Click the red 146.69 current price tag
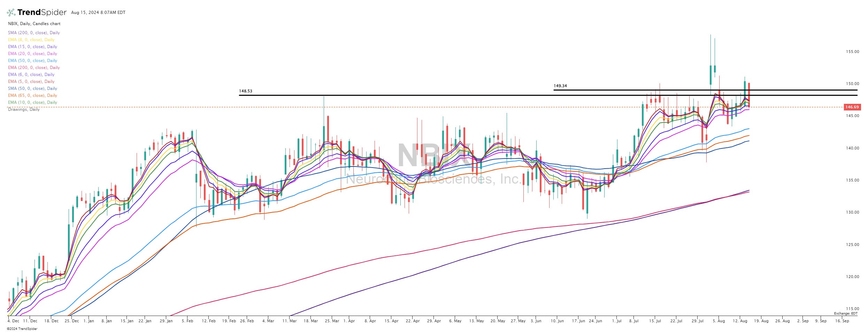868x332 pixels. 852,107
